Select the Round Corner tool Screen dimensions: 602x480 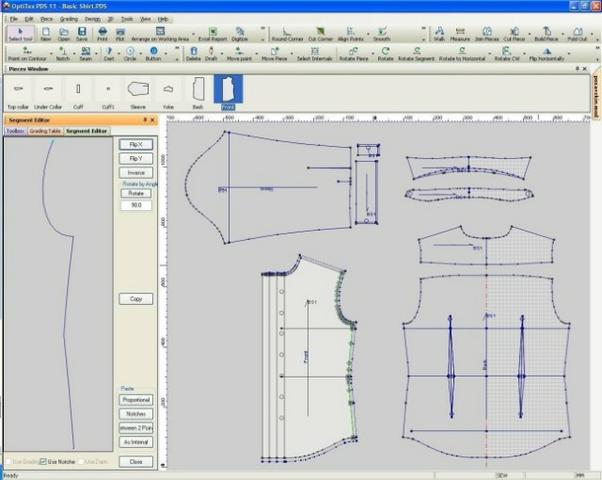287,34
